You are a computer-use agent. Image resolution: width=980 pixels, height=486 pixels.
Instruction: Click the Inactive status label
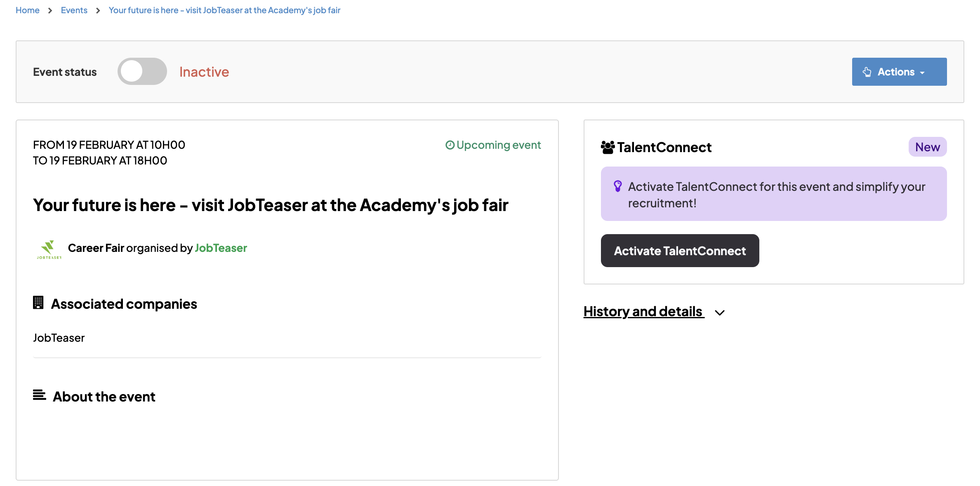click(x=204, y=72)
